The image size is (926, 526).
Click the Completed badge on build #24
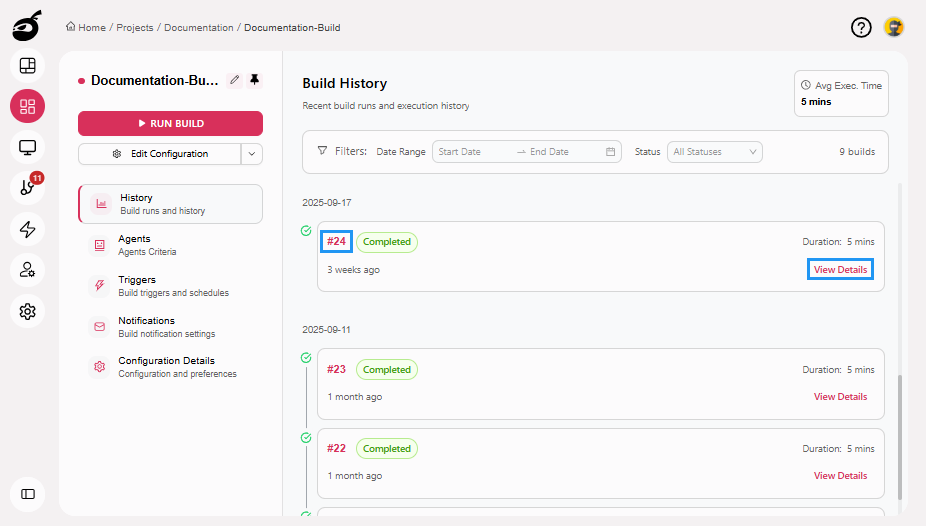pyautogui.click(x=387, y=242)
